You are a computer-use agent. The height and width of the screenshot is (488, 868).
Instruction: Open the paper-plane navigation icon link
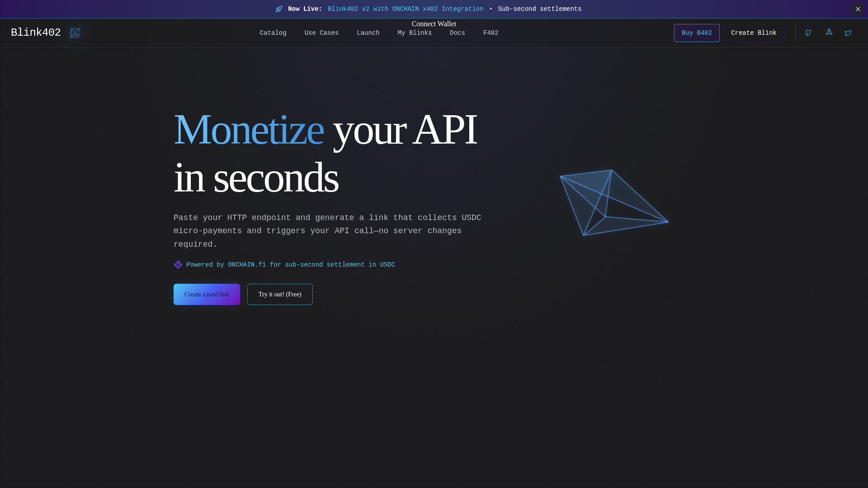[829, 32]
